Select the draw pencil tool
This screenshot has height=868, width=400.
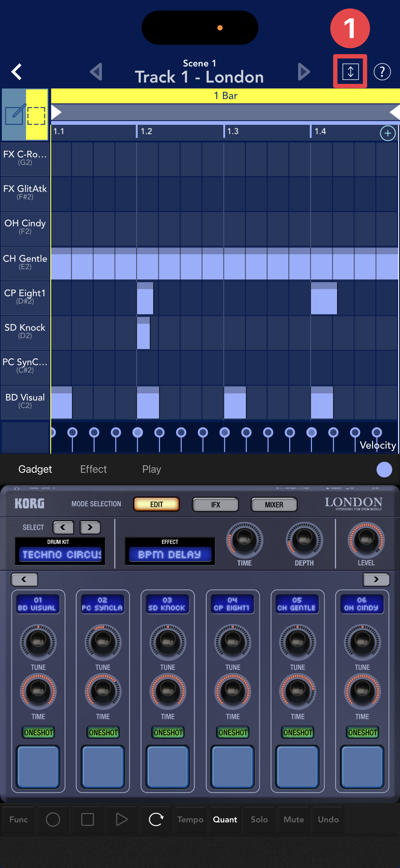click(14, 115)
